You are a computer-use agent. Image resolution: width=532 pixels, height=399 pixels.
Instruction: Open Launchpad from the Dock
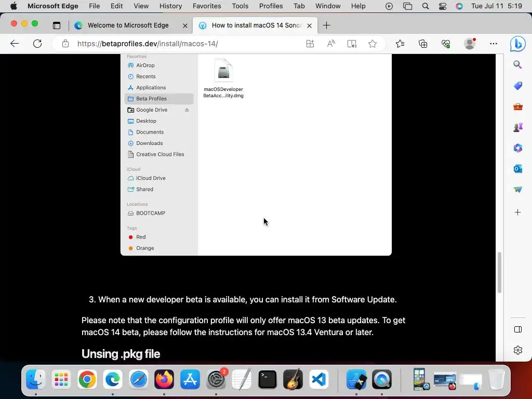[x=61, y=379]
